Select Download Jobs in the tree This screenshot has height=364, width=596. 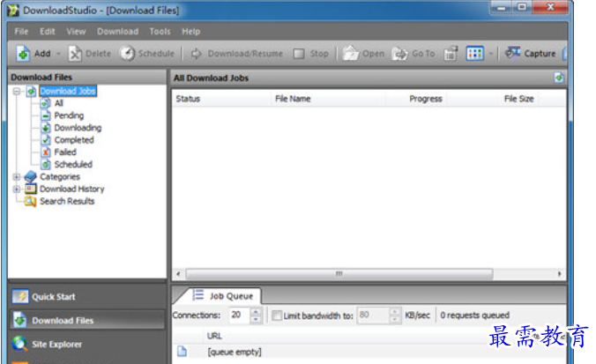coord(68,91)
